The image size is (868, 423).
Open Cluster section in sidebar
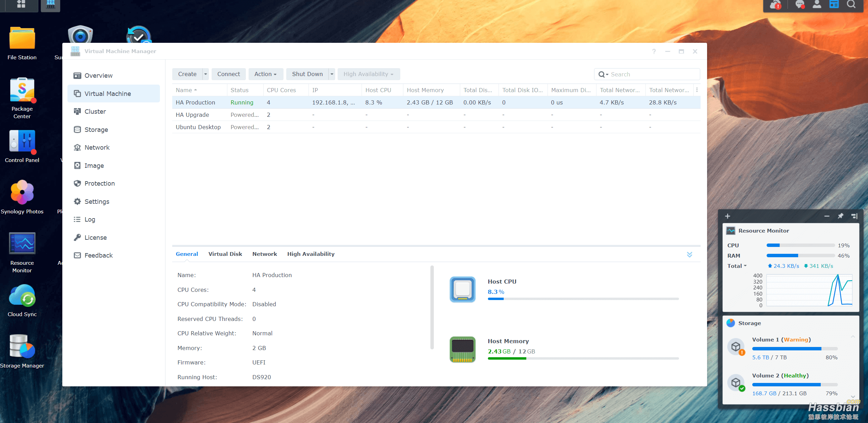[x=114, y=111]
